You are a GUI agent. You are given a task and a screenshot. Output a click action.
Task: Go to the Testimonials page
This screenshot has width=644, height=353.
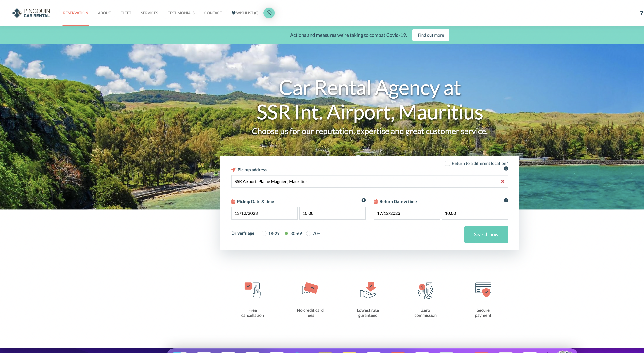(x=181, y=13)
